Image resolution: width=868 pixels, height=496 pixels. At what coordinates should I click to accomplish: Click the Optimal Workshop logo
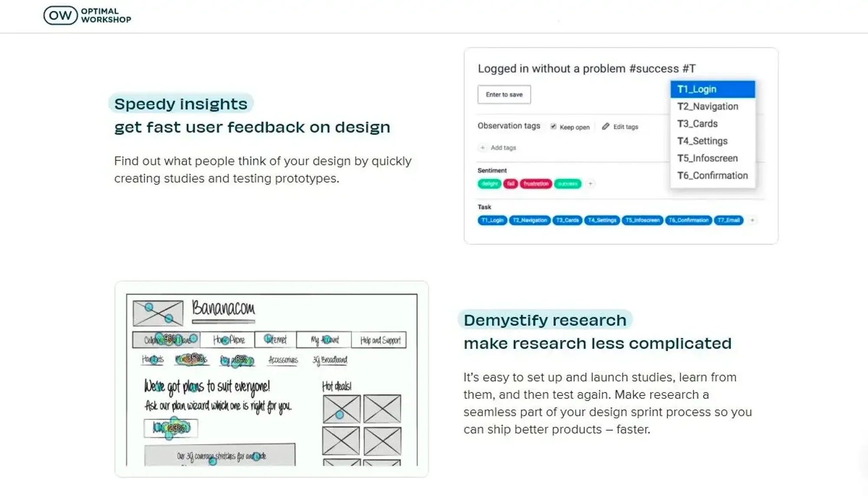[x=87, y=15]
